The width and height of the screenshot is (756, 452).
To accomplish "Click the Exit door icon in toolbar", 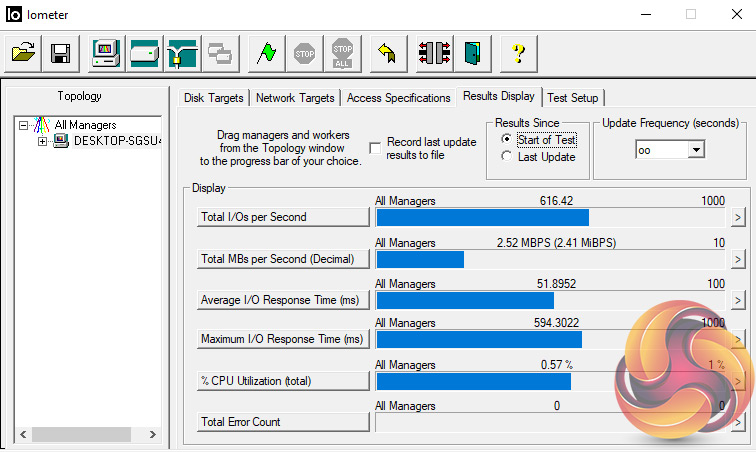I will coord(471,53).
